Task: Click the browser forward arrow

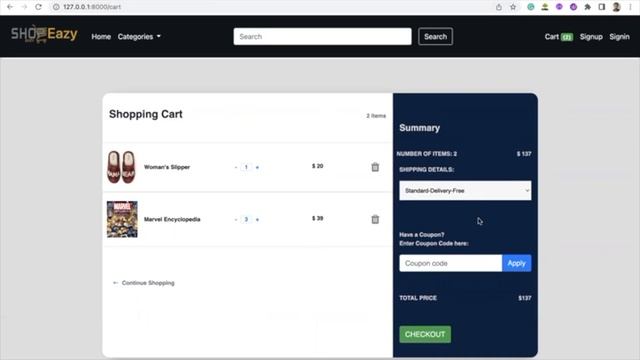Action: [24, 7]
